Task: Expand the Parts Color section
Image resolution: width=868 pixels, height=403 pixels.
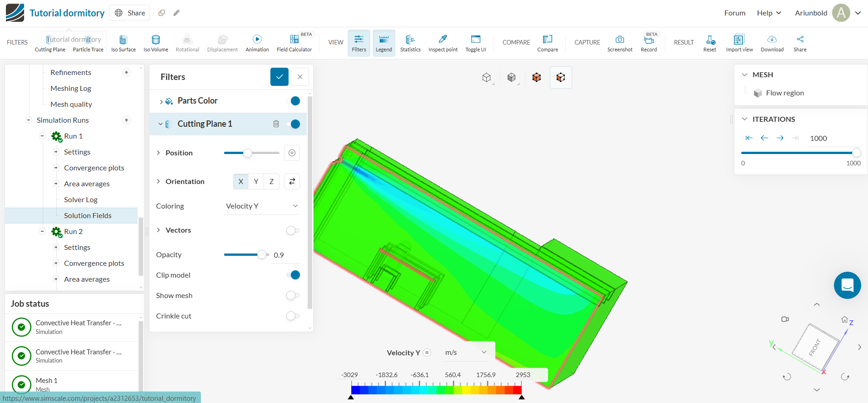Action: tap(161, 101)
